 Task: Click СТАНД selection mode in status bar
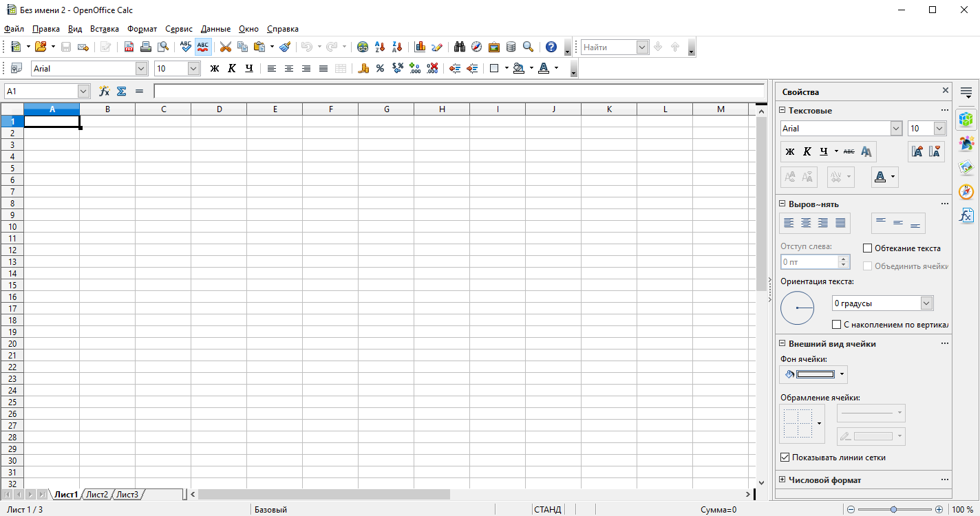(x=548, y=510)
